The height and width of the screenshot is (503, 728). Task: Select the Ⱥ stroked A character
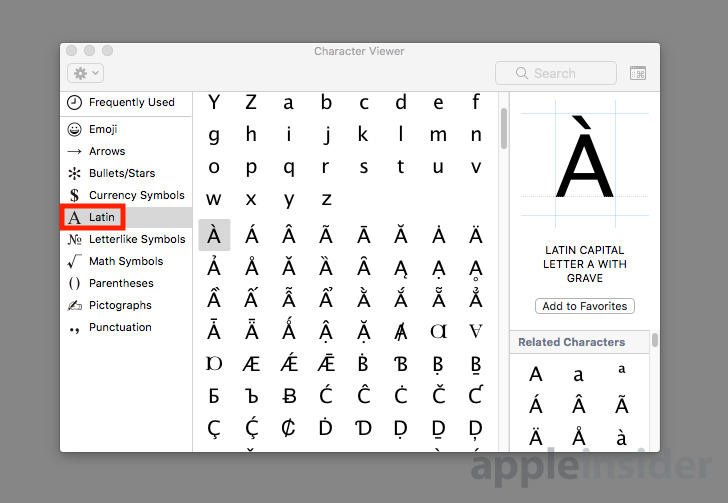(401, 331)
